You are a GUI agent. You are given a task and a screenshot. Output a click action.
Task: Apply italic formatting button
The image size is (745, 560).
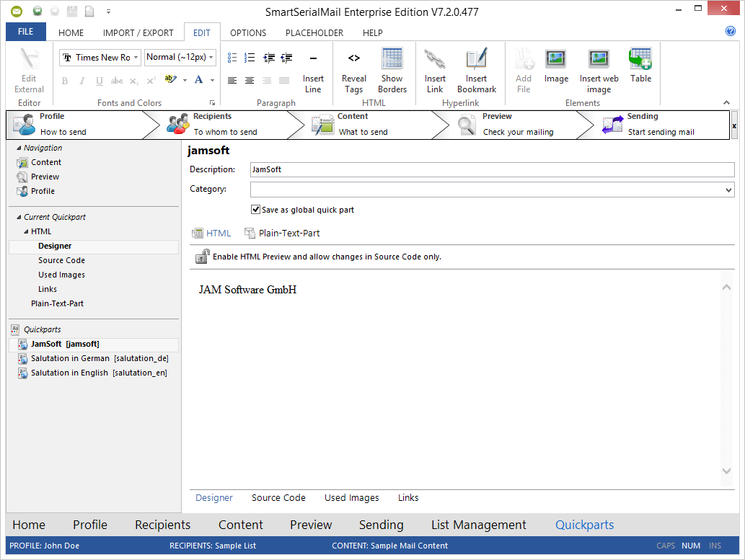click(81, 81)
